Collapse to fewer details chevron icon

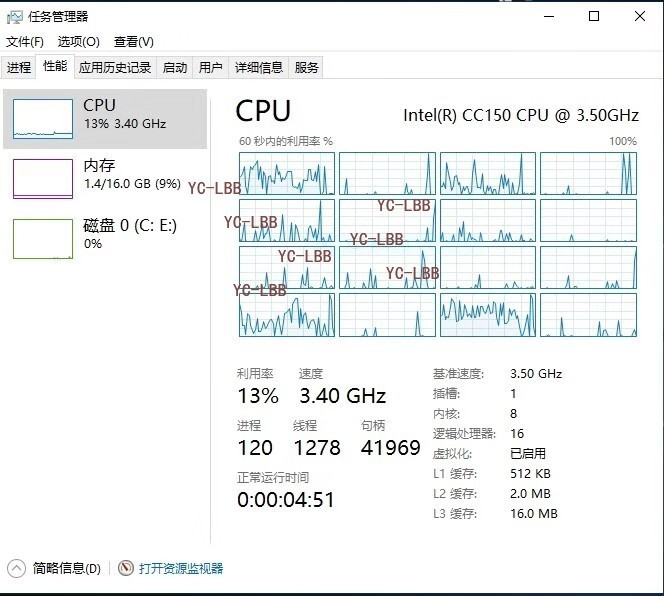click(16, 568)
